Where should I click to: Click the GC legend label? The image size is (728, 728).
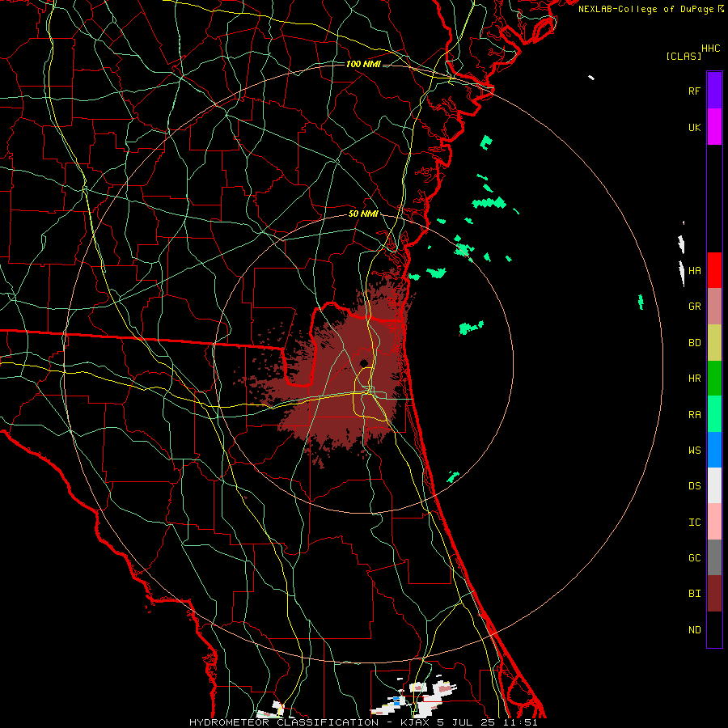(x=694, y=558)
